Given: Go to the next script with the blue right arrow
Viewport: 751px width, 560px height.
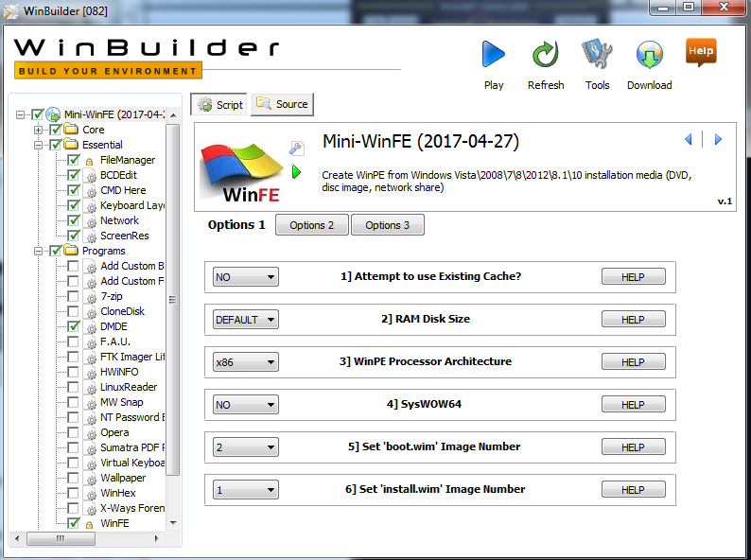Looking at the screenshot, I should [718, 139].
